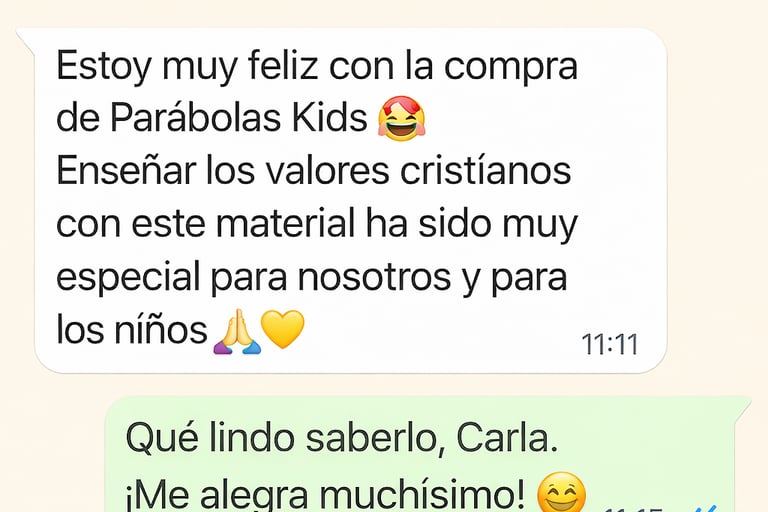Screen dimensions: 768x512
Task: Click the text con este material ha sido muy
Action: 317,225
